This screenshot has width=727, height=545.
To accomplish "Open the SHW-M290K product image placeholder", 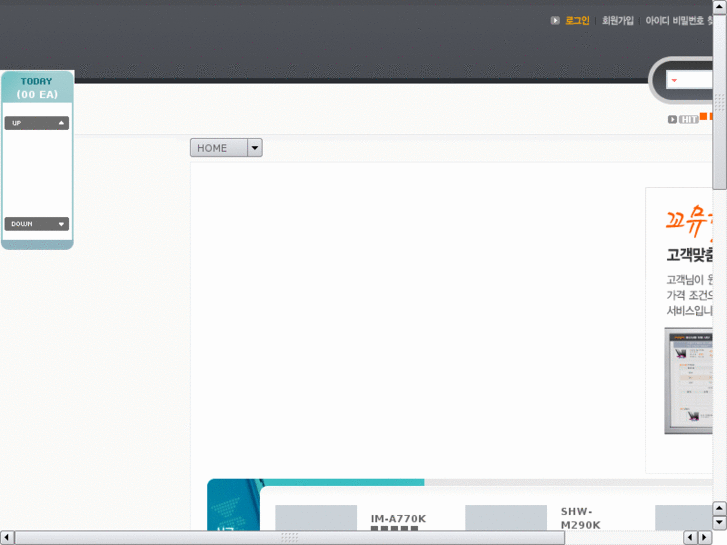I will 506,518.
